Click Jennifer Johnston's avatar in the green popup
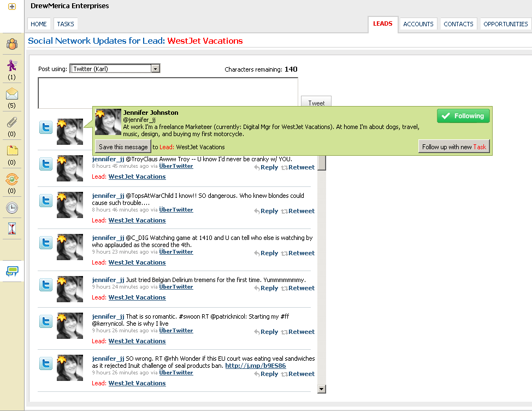532x411 pixels. click(108, 122)
